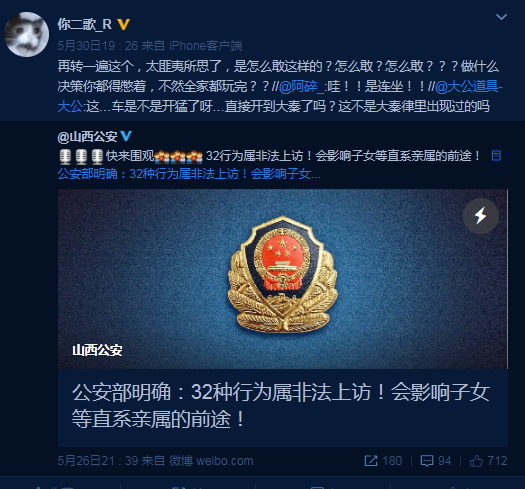The width and height of the screenshot is (525, 489).
Task: Click the comment icon showing 94
Action: tap(427, 461)
